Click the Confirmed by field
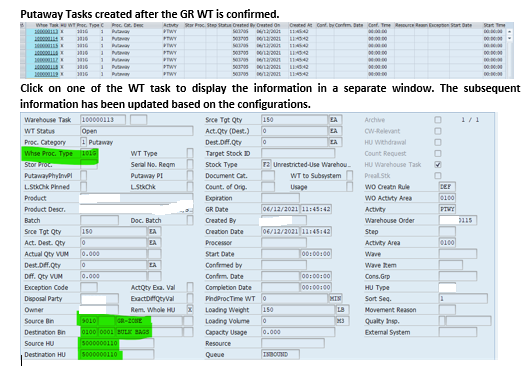 pos(284,265)
